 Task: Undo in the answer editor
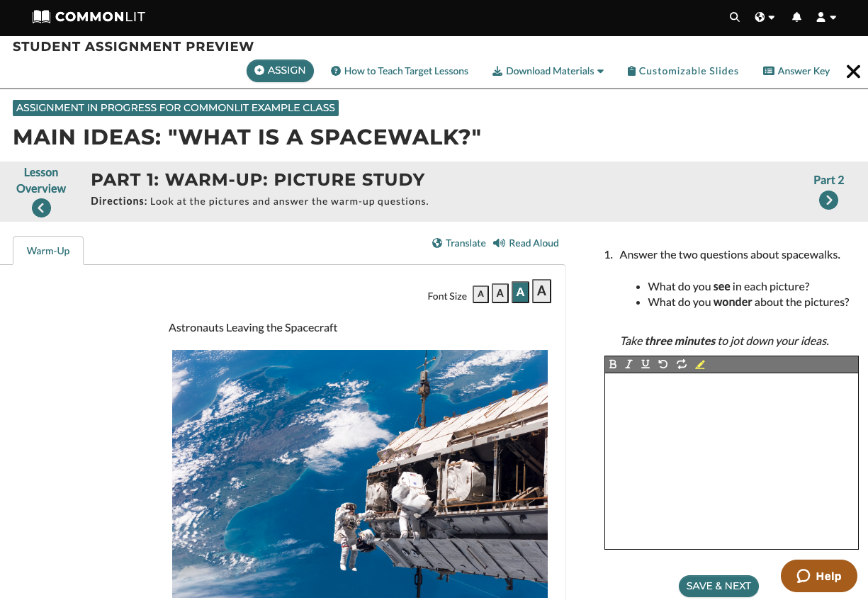point(663,364)
